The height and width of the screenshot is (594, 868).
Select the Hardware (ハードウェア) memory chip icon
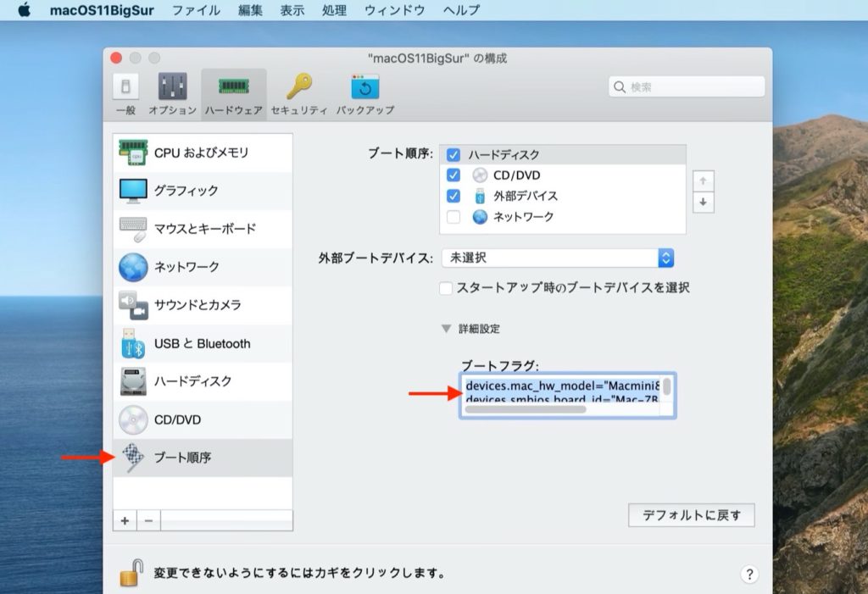(x=234, y=86)
